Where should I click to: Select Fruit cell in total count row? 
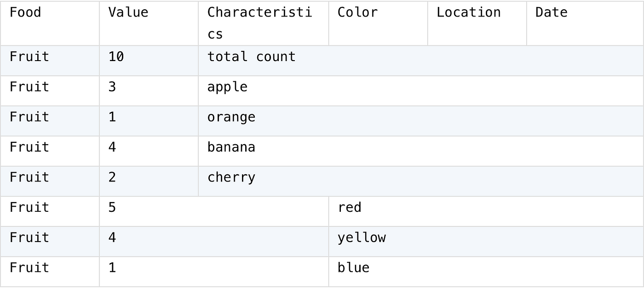[50, 61]
